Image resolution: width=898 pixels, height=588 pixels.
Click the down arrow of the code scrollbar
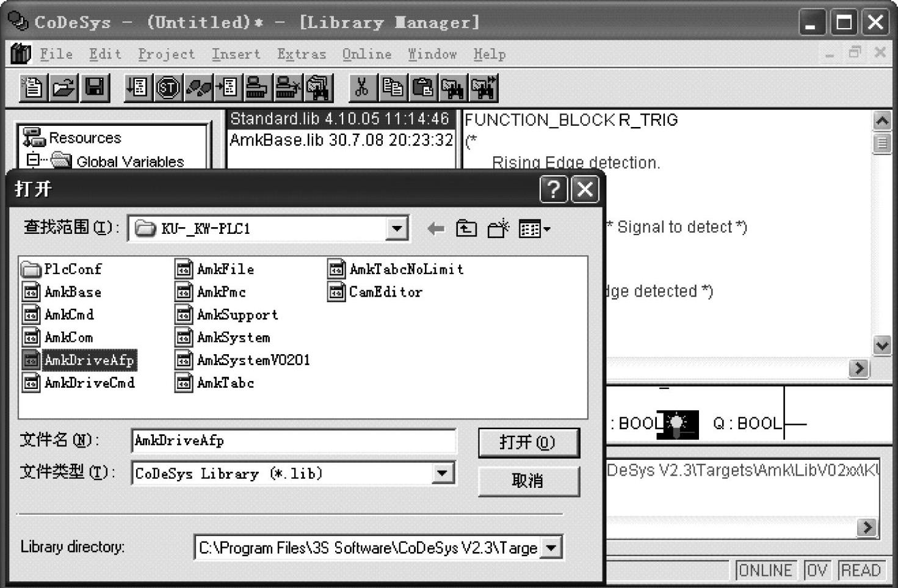coord(882,346)
